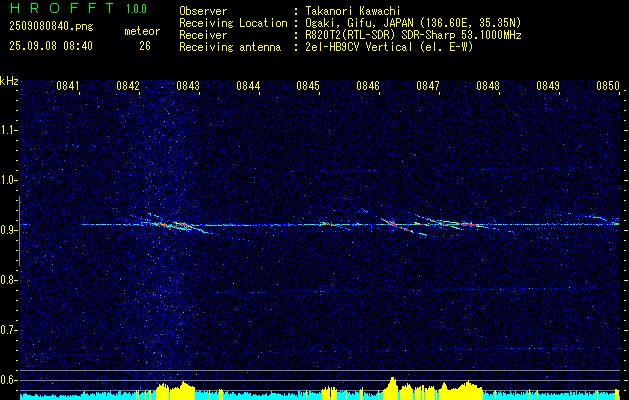Click the meteor label

tap(142, 31)
